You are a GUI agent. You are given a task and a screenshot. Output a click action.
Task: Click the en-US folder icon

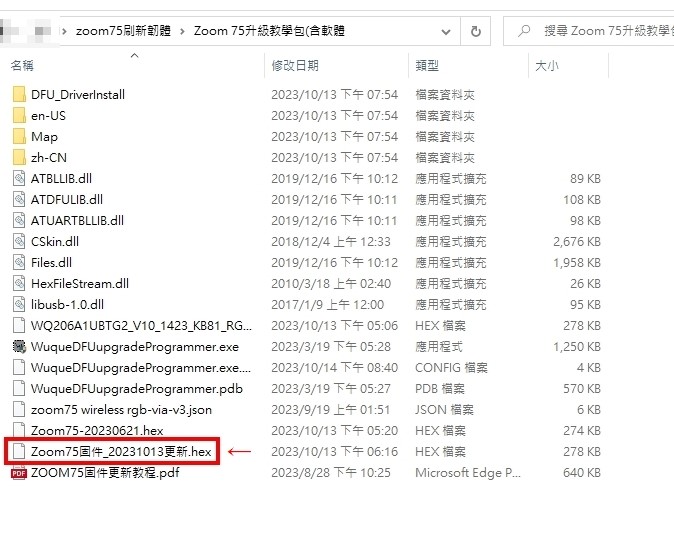pos(18,115)
